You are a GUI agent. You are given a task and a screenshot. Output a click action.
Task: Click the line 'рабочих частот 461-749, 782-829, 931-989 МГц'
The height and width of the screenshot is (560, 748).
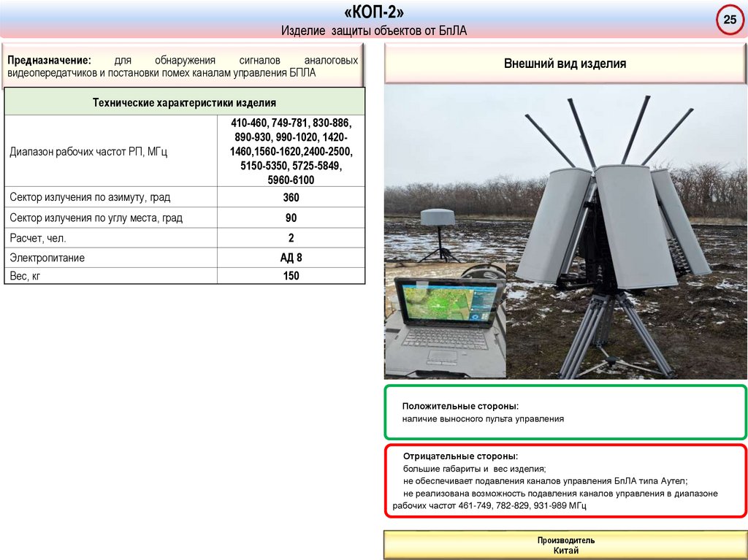489,506
